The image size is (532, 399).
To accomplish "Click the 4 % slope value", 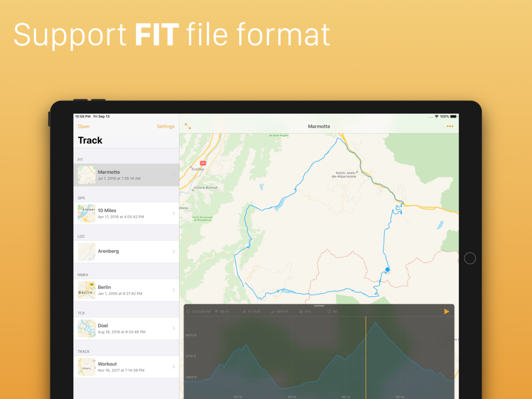I will click(307, 311).
